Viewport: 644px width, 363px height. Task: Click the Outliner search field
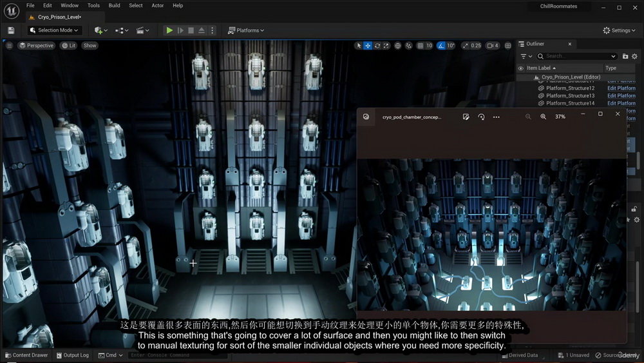pyautogui.click(x=576, y=56)
